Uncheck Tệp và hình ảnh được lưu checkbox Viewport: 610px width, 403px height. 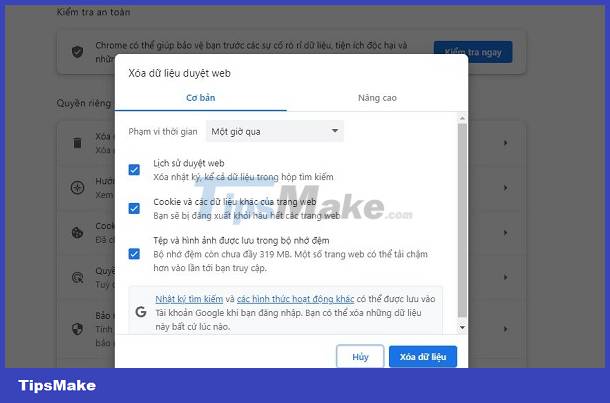coord(134,254)
